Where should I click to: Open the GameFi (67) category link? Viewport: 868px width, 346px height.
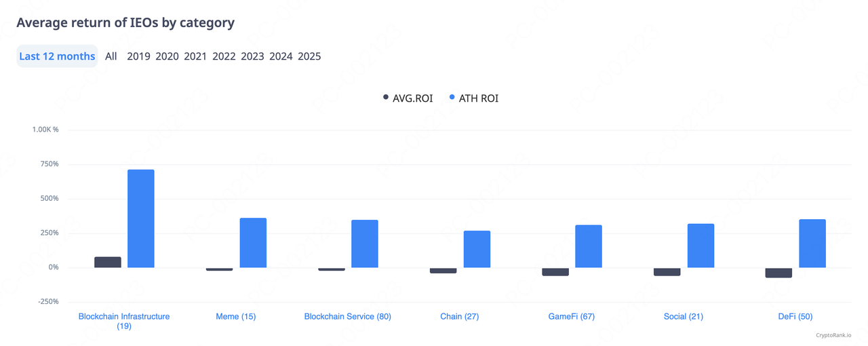(x=572, y=316)
